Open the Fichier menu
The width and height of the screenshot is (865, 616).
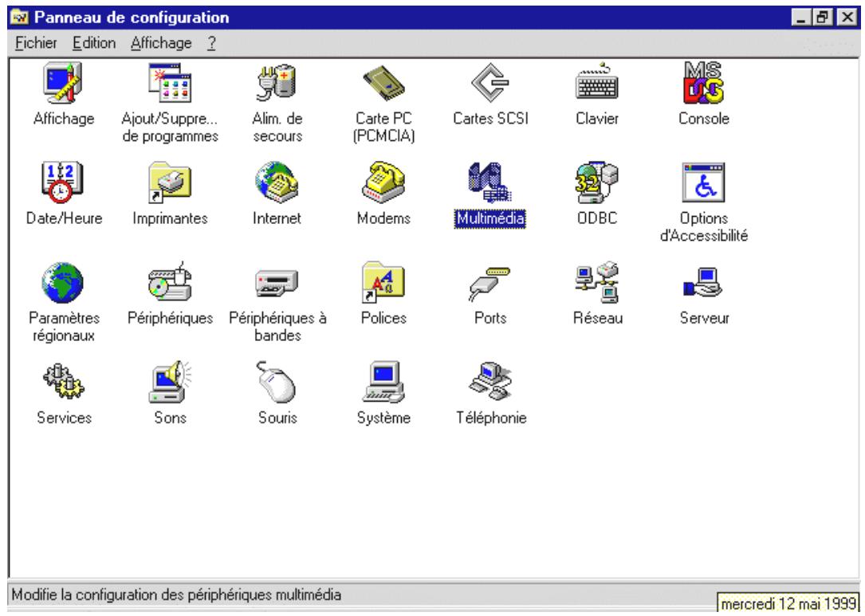click(x=36, y=43)
